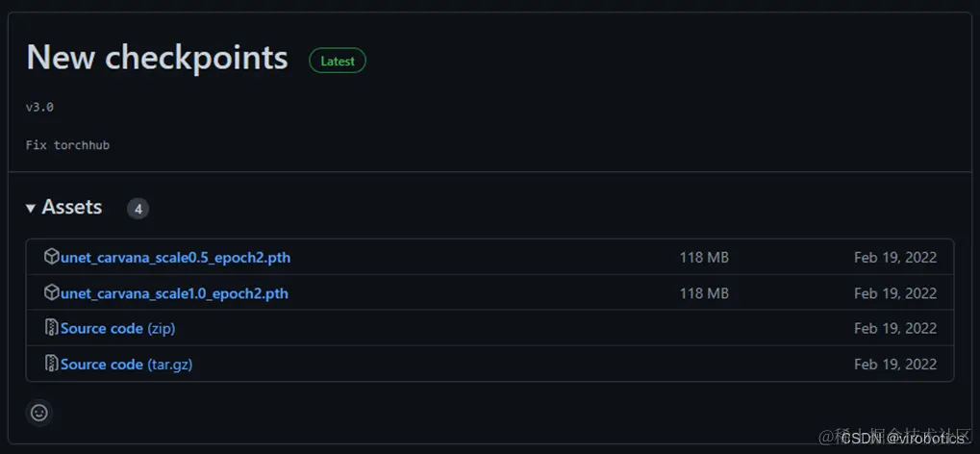This screenshot has height=454, width=980.
Task: Click the Feb 19, 2022 date in tar.gz row
Action: pos(894,365)
